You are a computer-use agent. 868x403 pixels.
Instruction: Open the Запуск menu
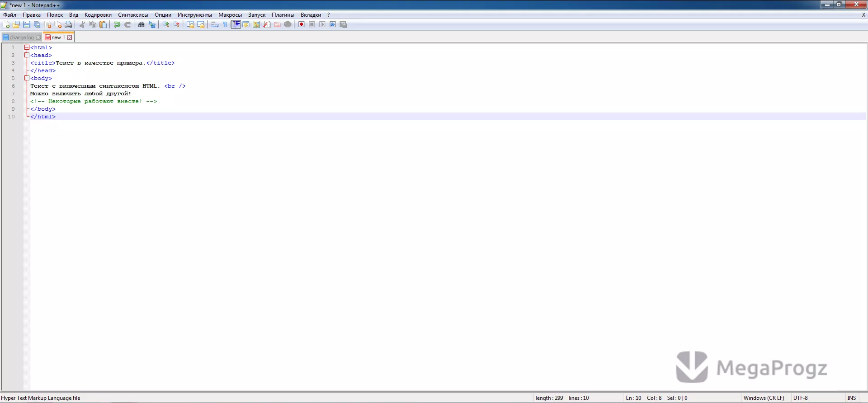coord(257,15)
